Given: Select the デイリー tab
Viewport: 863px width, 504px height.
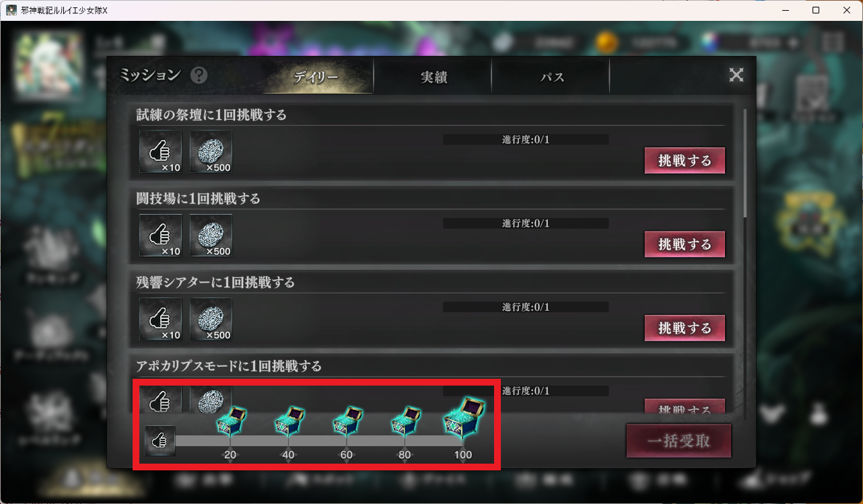Looking at the screenshot, I should point(316,77).
